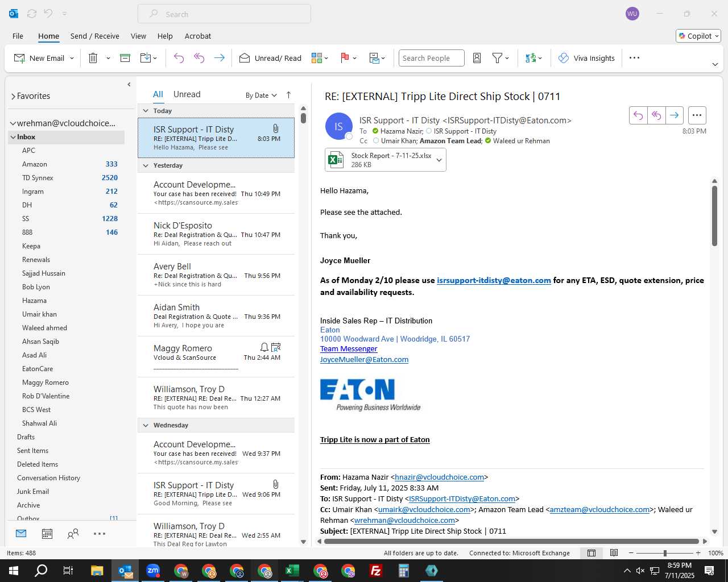This screenshot has width=728, height=582.
Task: Click the Translate icon in ribbon
Action: 531,58
